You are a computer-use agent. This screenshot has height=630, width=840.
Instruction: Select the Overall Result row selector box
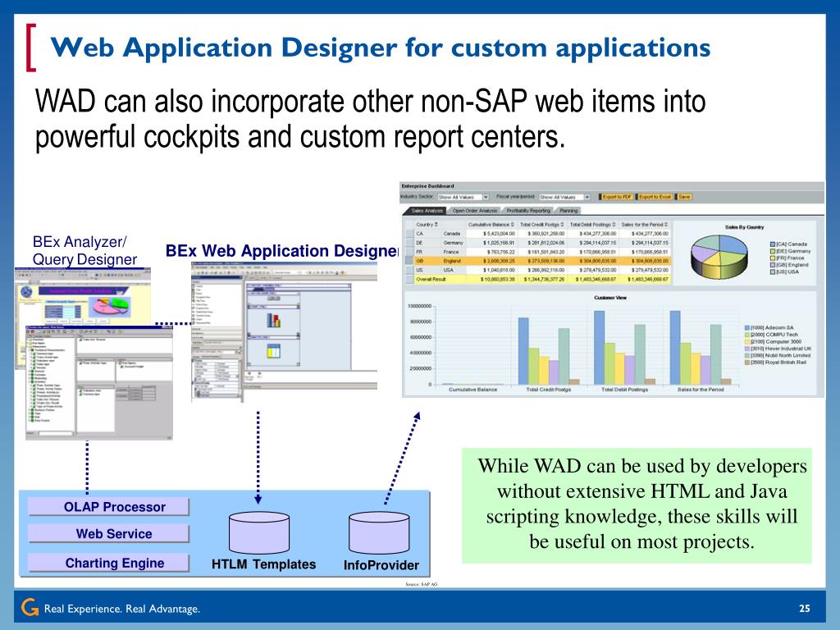(409, 279)
